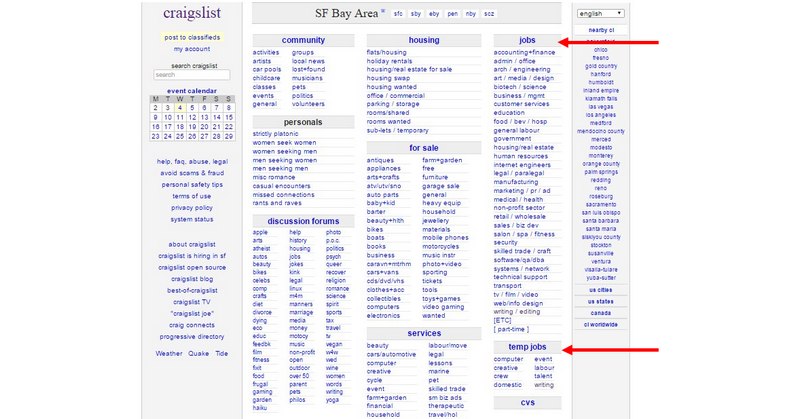Open the yoga discussion forum

tap(332, 400)
